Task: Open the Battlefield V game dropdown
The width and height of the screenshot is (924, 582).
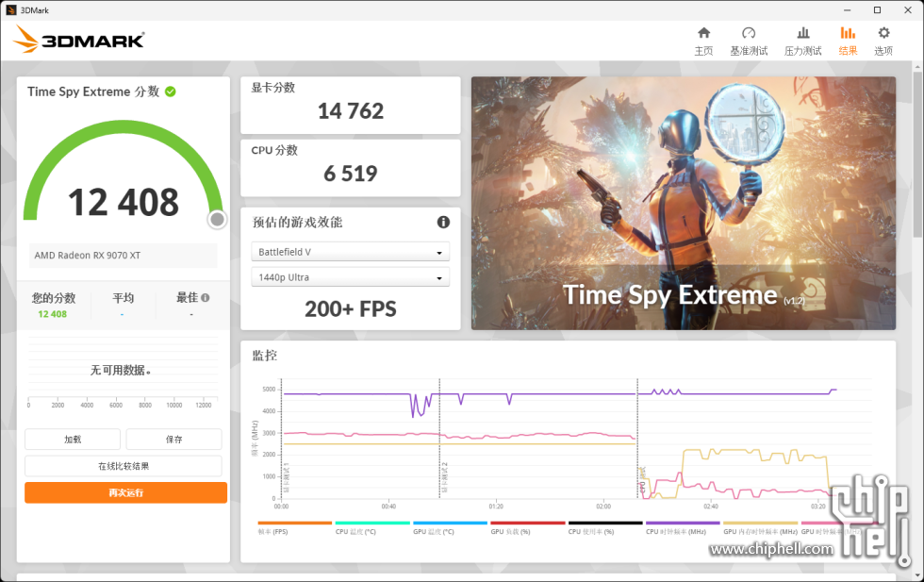Action: (351, 252)
